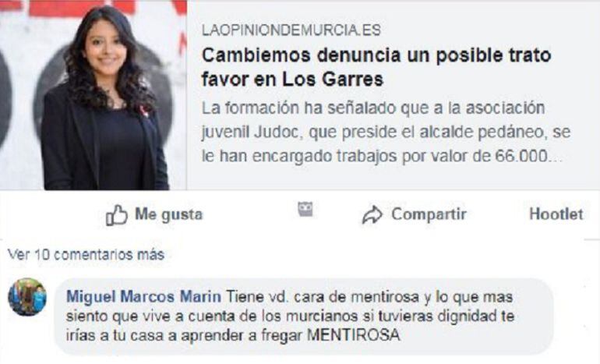Viewport: 600px width, 364px height.
Task: Open the Hootlet option
Action: 556,214
